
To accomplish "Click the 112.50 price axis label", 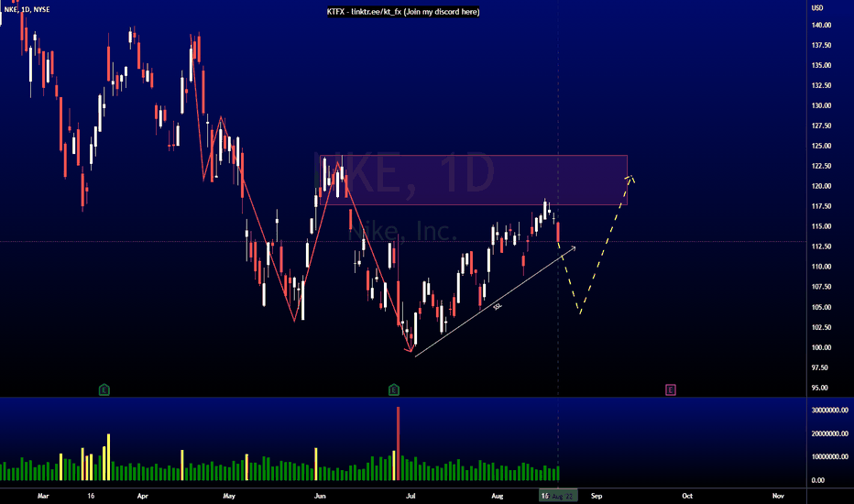I will pos(821,247).
